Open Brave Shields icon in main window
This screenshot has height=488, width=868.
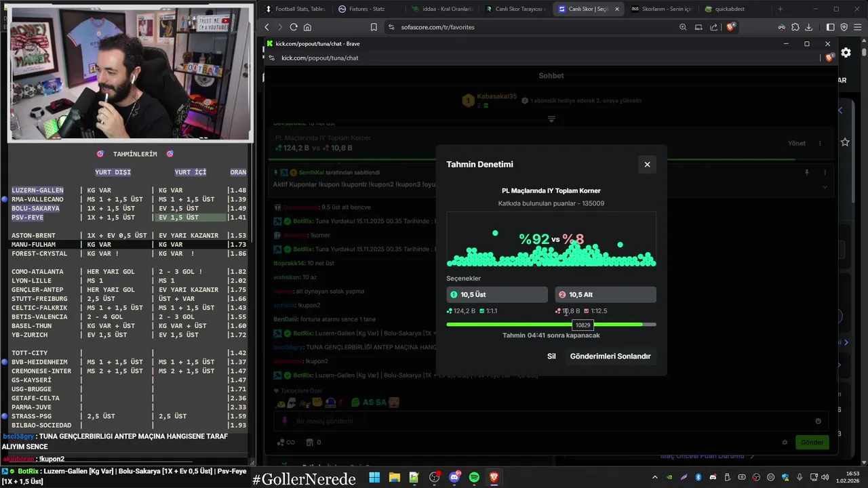click(730, 27)
